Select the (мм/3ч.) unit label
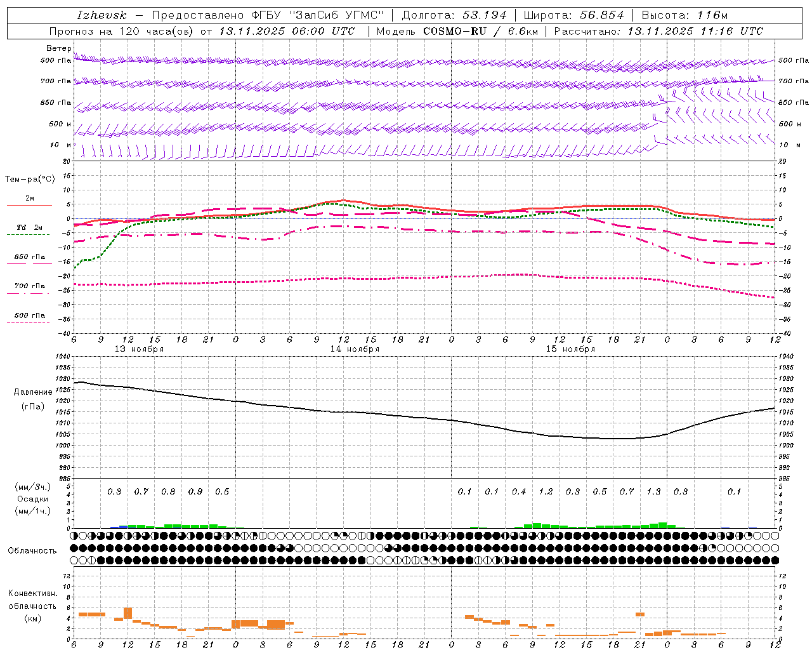The image size is (812, 650). pyautogui.click(x=32, y=487)
